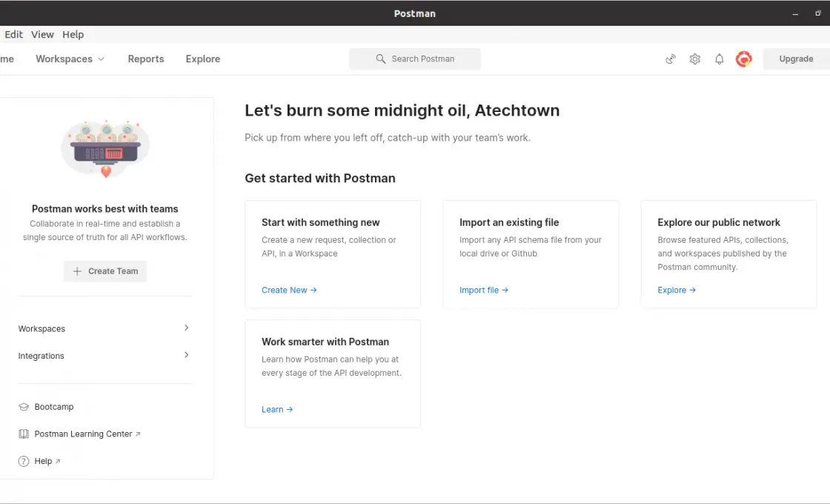Image resolution: width=830 pixels, height=504 pixels.
Task: Open the View menu
Action: coord(42,34)
